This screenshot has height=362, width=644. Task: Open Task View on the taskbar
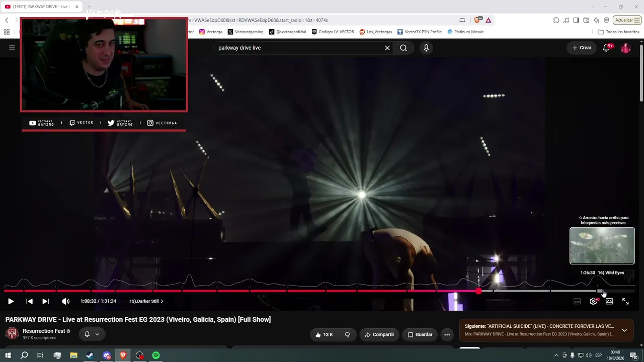pyautogui.click(x=40, y=355)
